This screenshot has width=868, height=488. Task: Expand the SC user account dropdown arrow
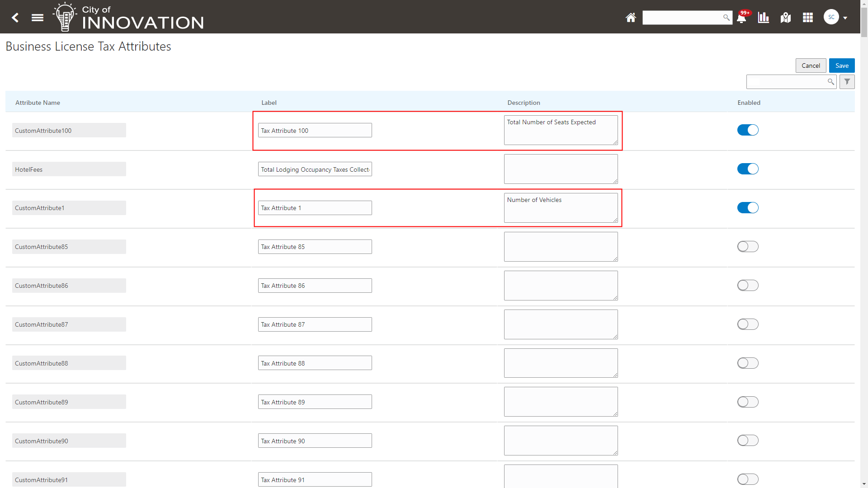coord(845,18)
